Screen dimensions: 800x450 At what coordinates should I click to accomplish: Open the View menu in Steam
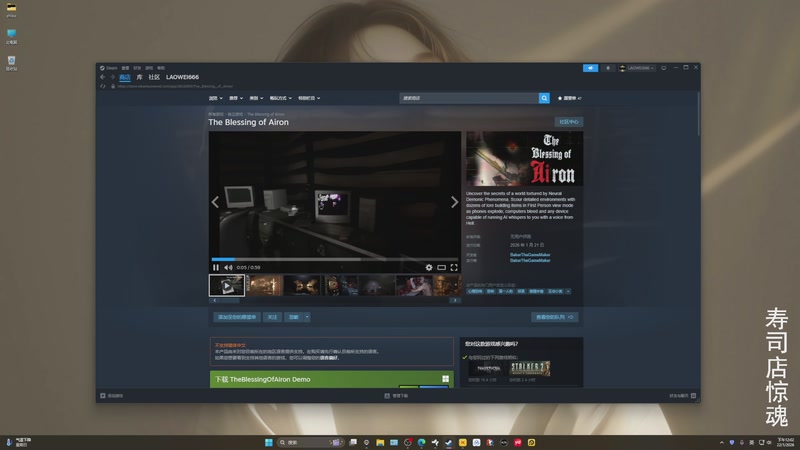click(125, 68)
